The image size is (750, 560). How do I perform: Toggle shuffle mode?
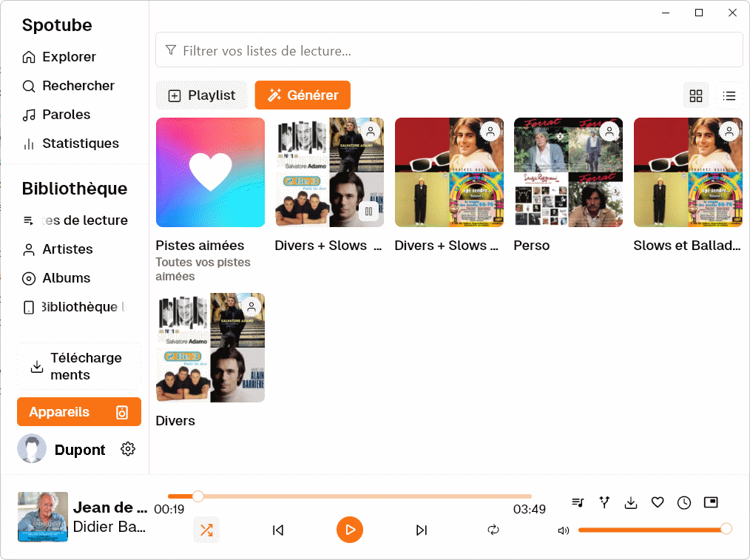pyautogui.click(x=206, y=530)
